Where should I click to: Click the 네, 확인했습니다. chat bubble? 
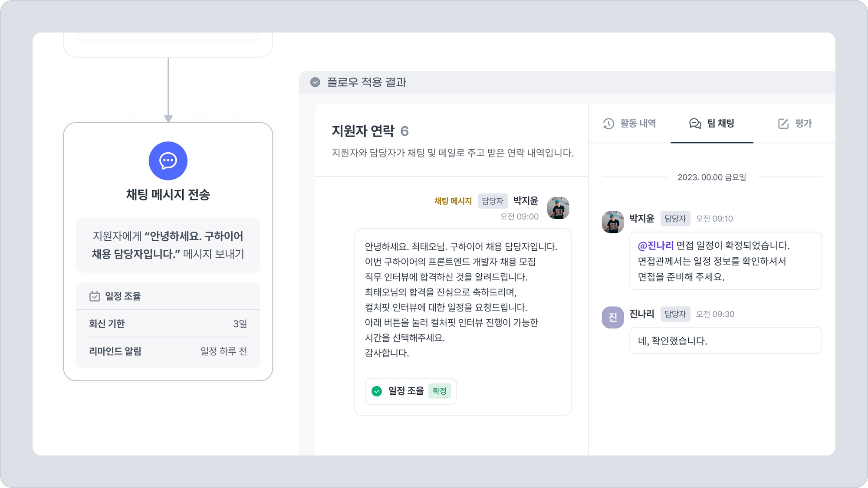(725, 341)
